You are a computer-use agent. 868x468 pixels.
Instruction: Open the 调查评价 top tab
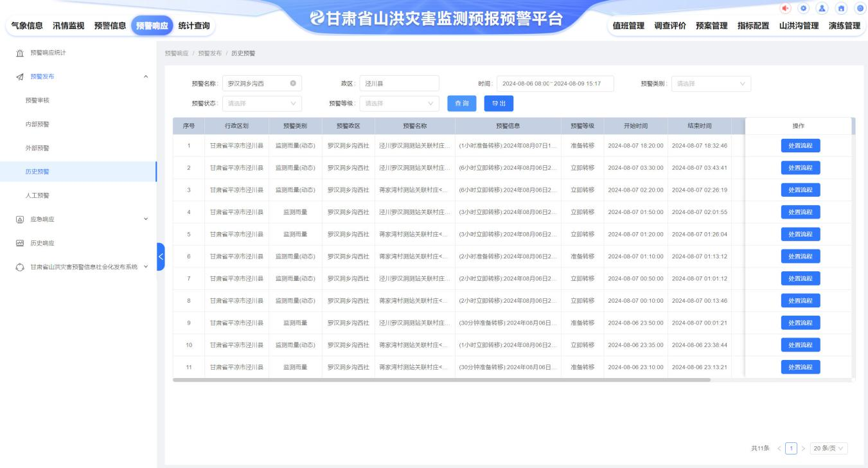pyautogui.click(x=670, y=25)
